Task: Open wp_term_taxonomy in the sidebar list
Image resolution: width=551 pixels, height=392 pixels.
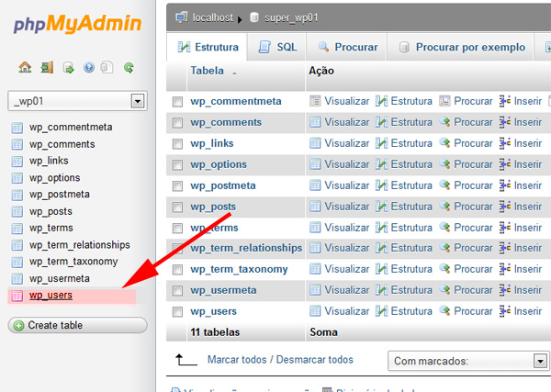Action: tap(73, 262)
